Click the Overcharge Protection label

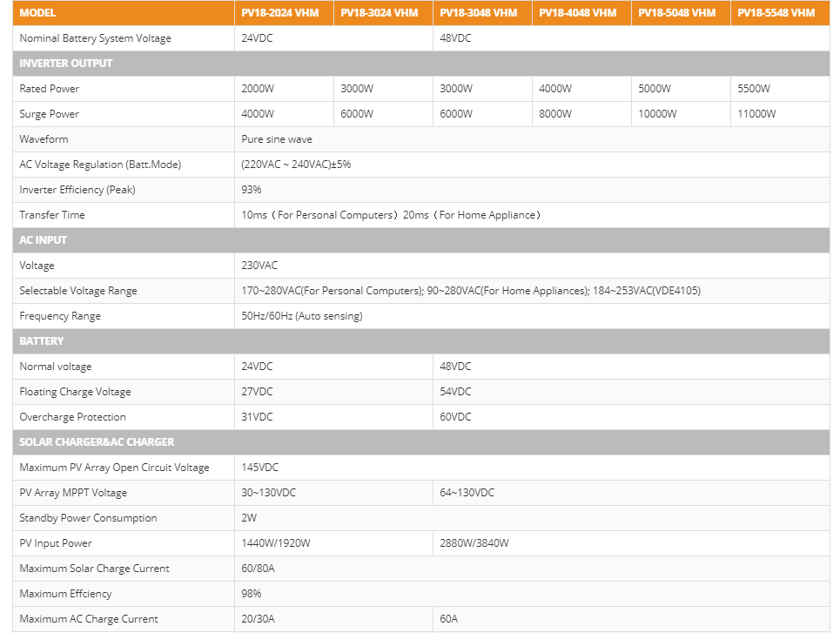pyautogui.click(x=72, y=416)
